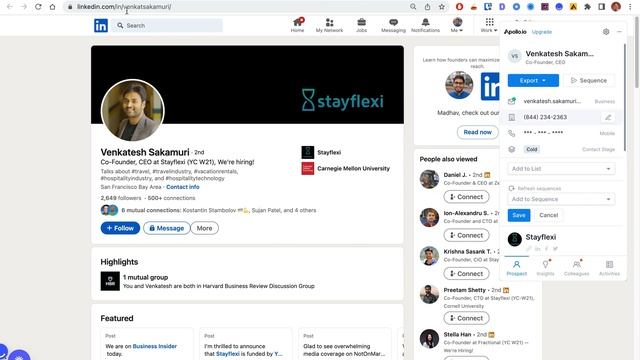Open Carnegie Mellon University link
Viewport: 640px width, 360px height.
point(346,168)
